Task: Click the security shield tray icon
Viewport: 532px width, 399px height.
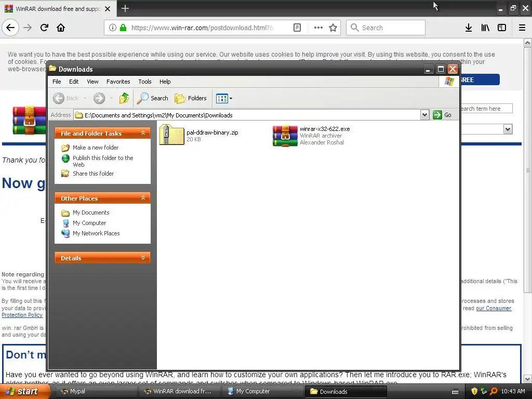Action: click(x=474, y=391)
